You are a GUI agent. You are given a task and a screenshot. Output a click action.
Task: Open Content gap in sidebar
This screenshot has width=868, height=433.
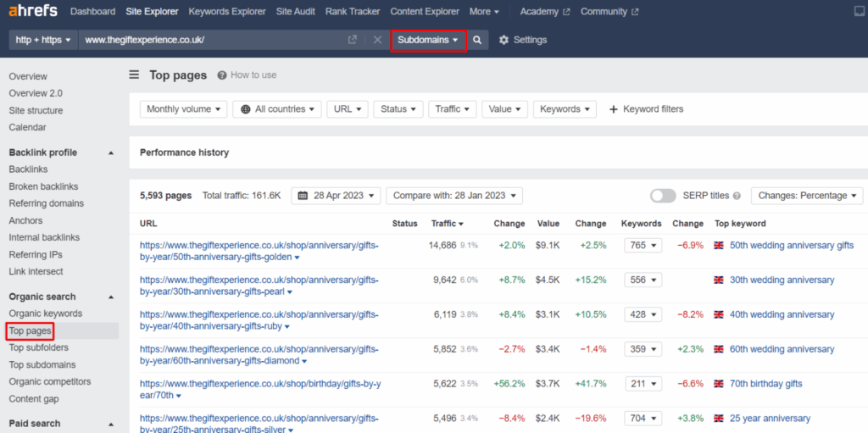(34, 398)
